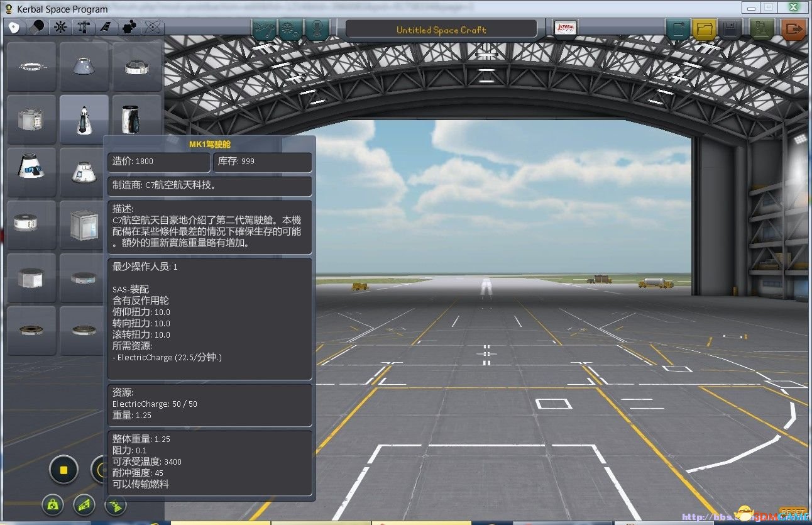Select the Science parts category tab
The image size is (812, 525).
[x=152, y=28]
